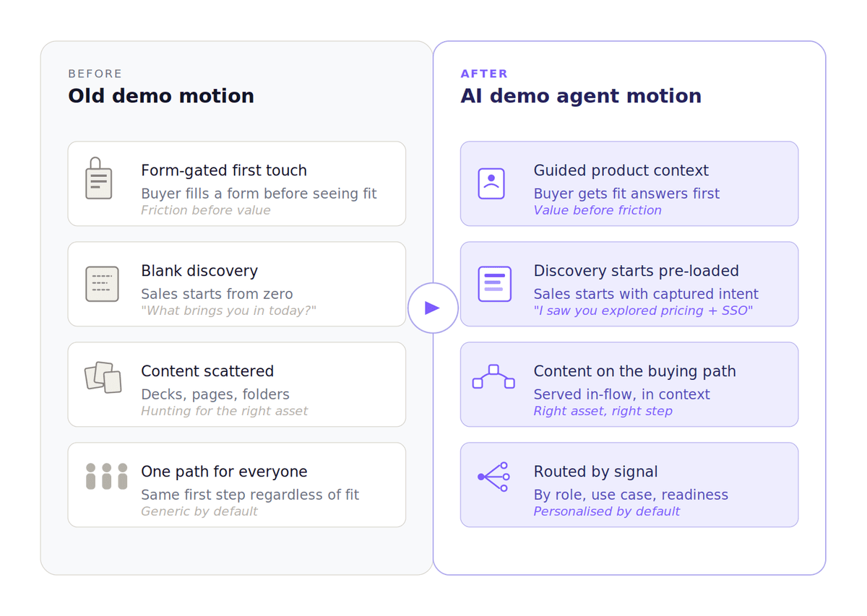
Task: Click the 'AI demo agent motion' heading
Action: pos(581,96)
